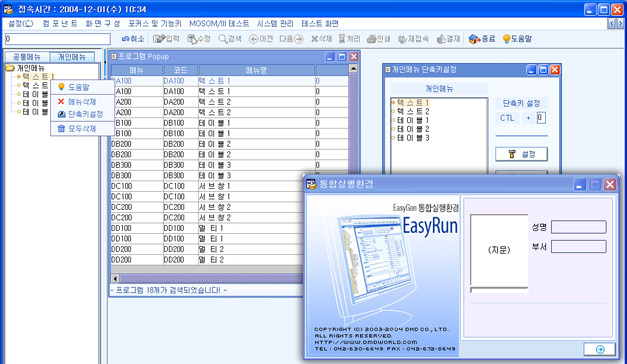Viewport: 627px width, 364px height.
Task: Sort by the 코드 column header
Action: click(180, 70)
